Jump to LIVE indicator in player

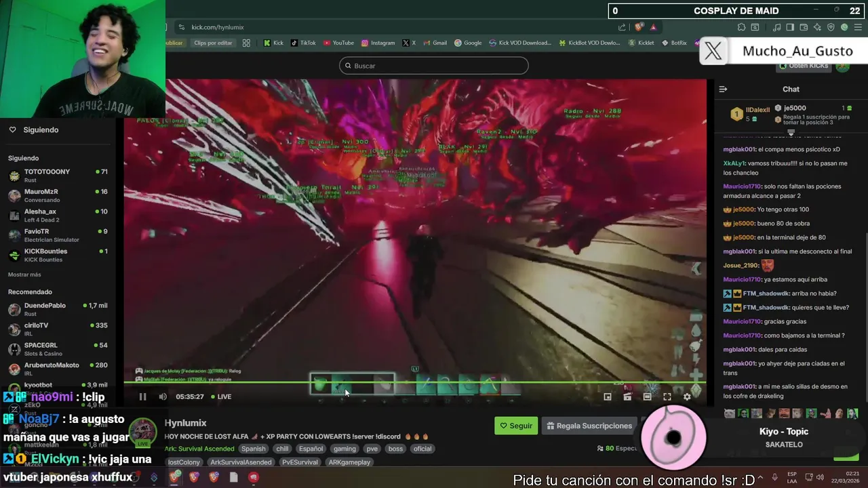[x=221, y=396]
